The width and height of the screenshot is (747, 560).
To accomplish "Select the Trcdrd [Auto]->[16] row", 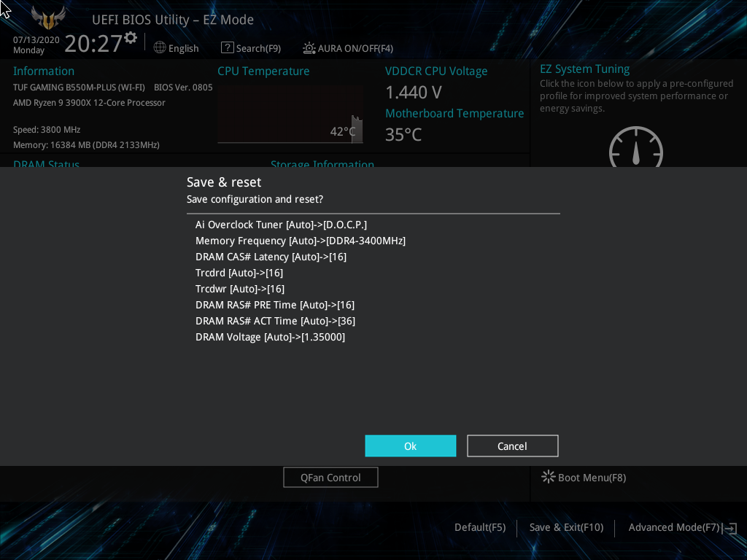I will pyautogui.click(x=239, y=273).
